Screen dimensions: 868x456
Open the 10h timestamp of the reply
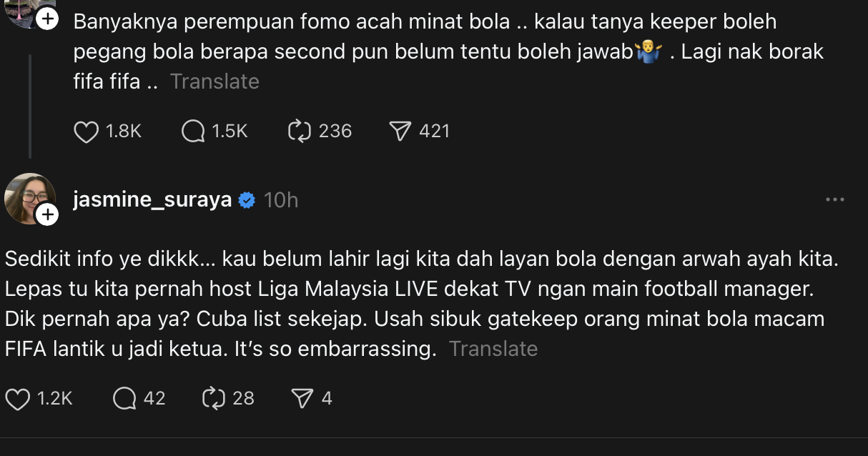pos(281,201)
